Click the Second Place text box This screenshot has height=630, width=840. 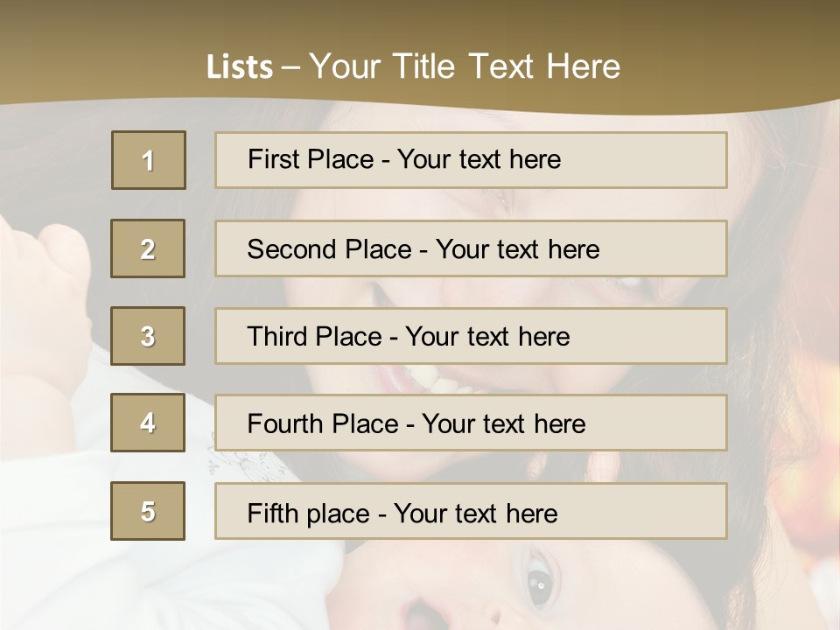[x=471, y=248]
